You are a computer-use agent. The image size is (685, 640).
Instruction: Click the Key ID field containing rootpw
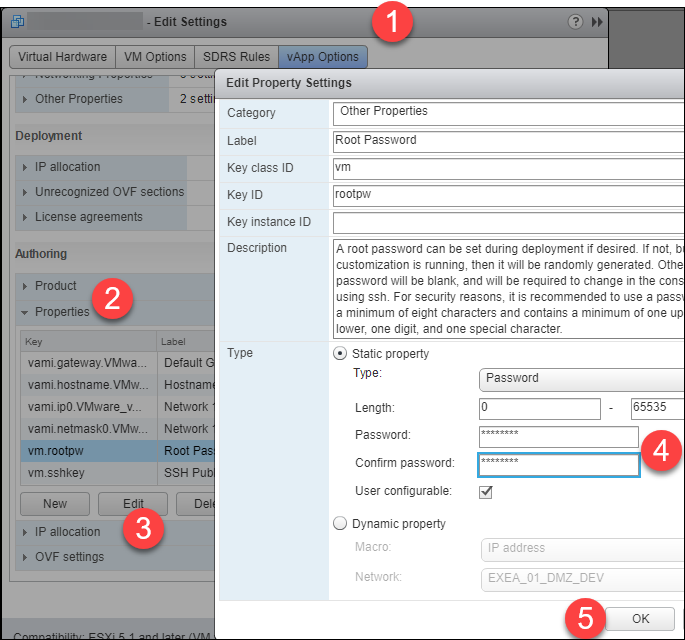(508, 195)
